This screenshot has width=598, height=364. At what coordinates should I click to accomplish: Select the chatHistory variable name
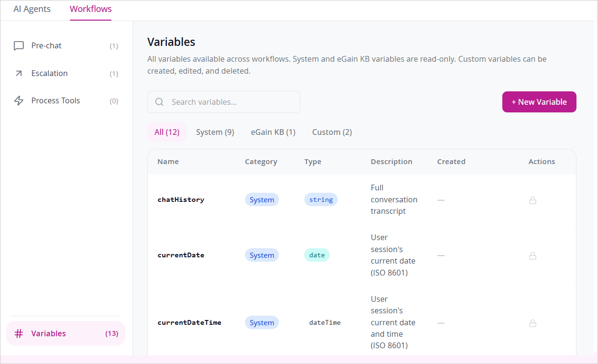point(181,199)
